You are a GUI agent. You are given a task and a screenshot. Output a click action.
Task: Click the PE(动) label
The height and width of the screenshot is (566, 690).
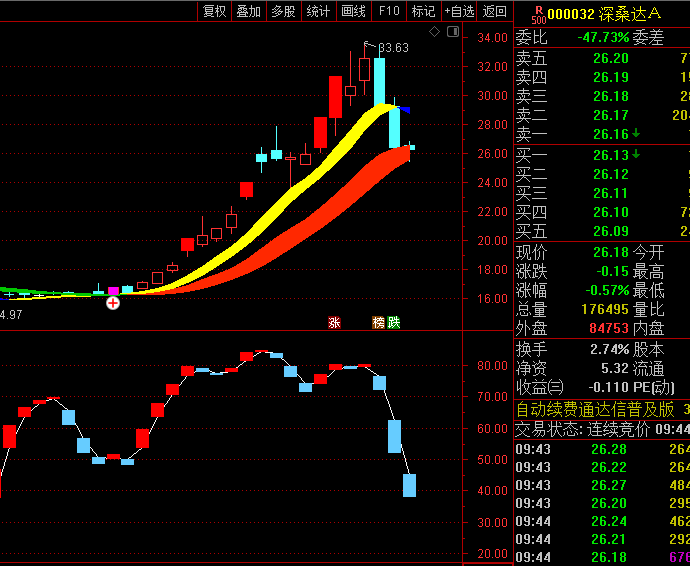click(x=653, y=387)
